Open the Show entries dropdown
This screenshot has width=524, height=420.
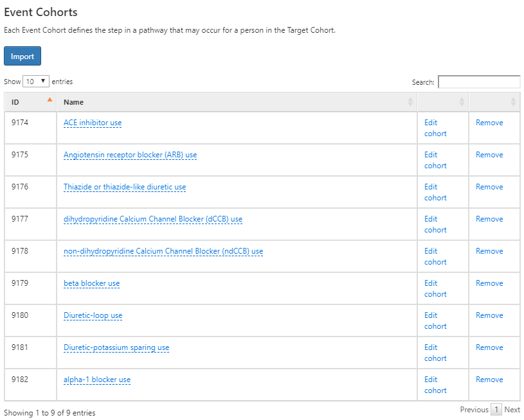(x=36, y=82)
